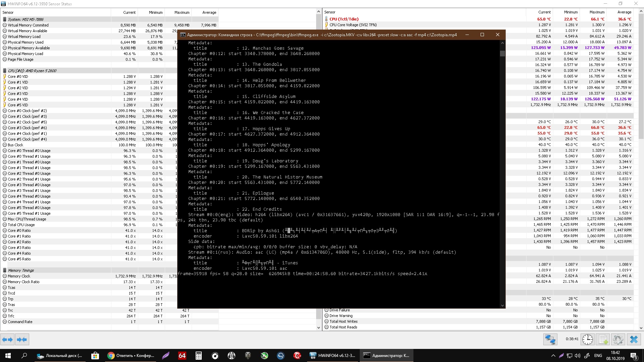
Task: Click the Windows Start button
Action: 8,356
